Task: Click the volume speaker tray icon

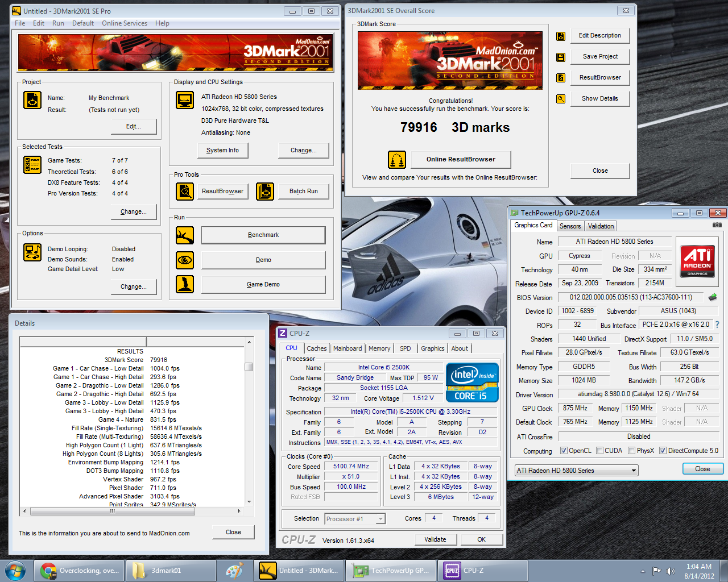Action: 671,571
